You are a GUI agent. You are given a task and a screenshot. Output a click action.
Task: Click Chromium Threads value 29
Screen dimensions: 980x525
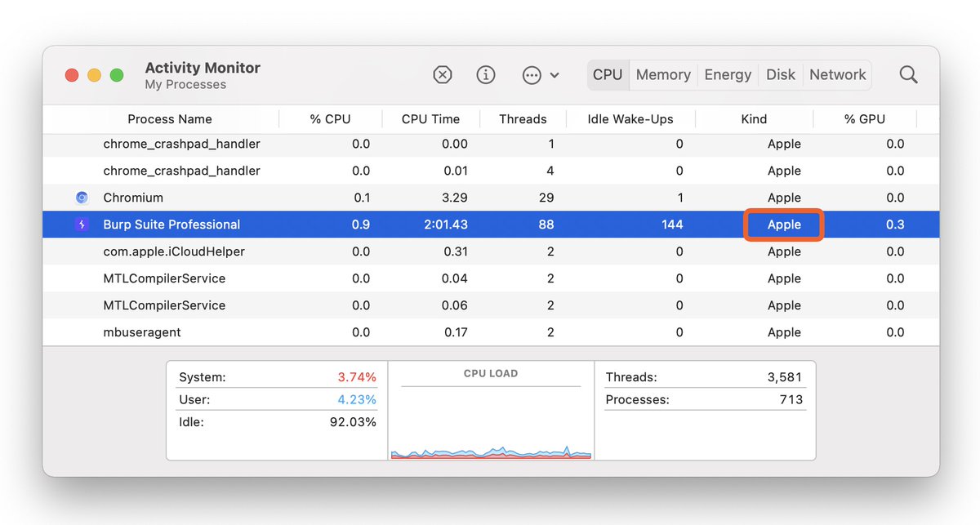[x=546, y=198]
